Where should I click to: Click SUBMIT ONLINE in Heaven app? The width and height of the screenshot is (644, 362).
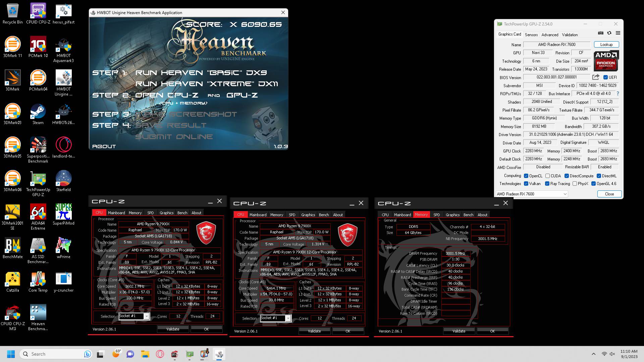point(174,137)
